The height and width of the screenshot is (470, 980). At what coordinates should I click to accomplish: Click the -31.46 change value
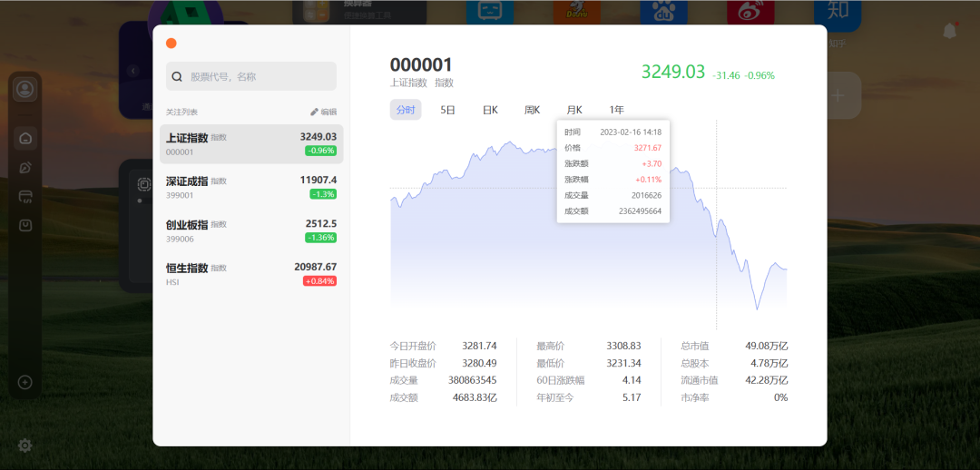(726, 75)
